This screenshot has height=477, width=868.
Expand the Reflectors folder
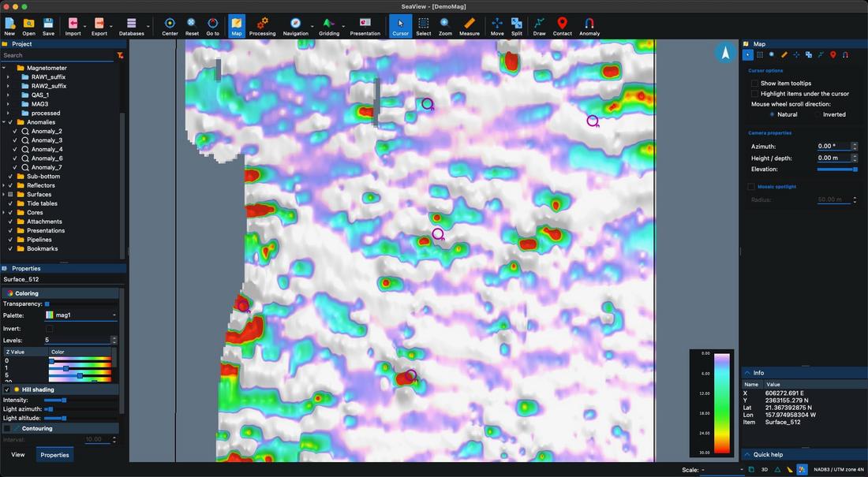point(4,185)
